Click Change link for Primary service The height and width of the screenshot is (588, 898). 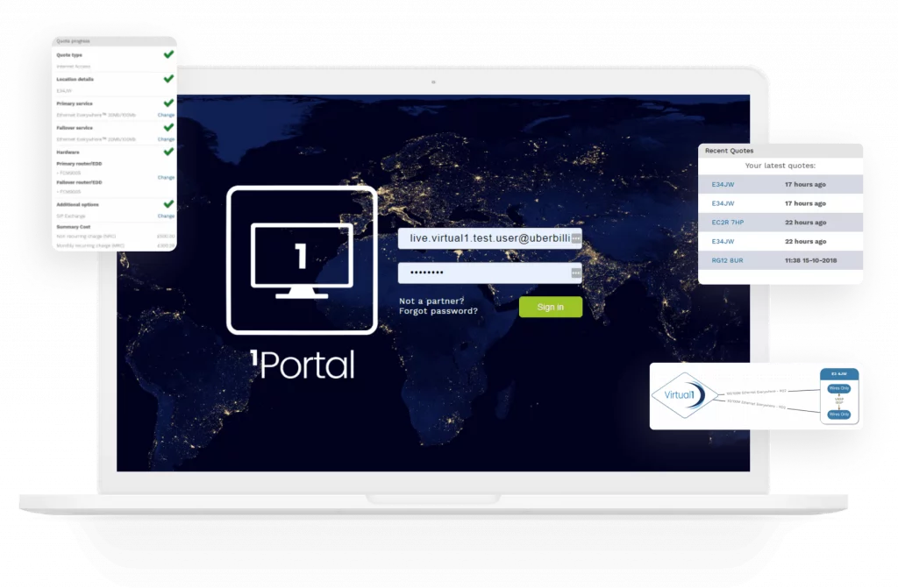click(x=166, y=115)
